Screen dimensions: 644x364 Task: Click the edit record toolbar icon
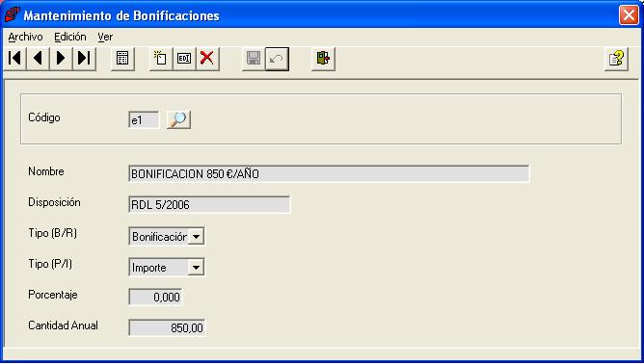(184, 59)
